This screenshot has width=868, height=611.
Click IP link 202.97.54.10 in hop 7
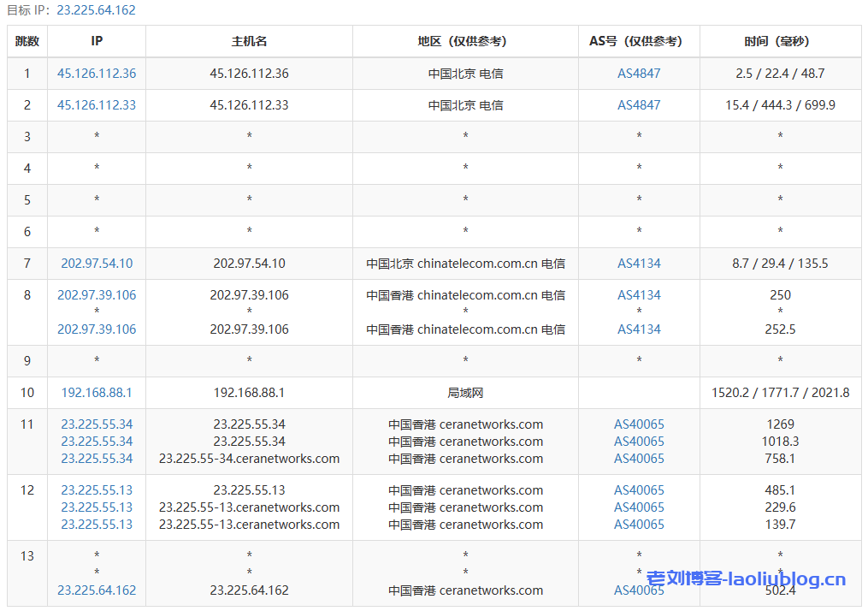pyautogui.click(x=97, y=264)
